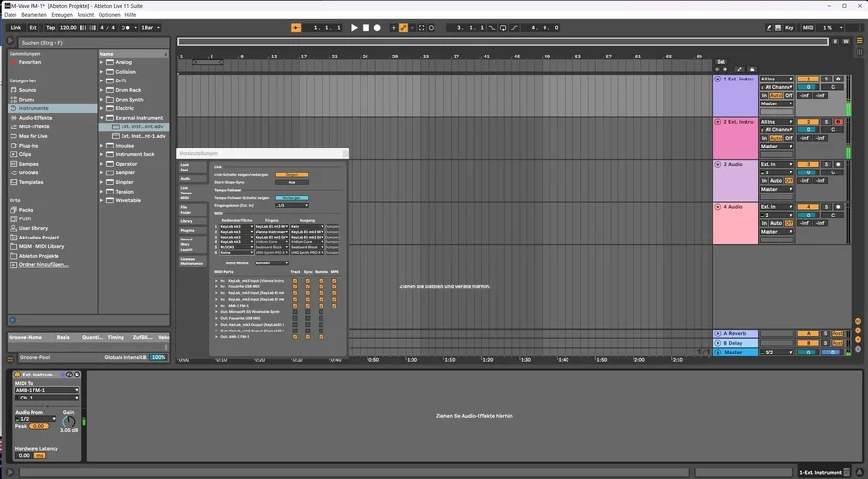Expand the Wavetable folder
Viewport: 868px width, 479px height.
click(x=102, y=200)
